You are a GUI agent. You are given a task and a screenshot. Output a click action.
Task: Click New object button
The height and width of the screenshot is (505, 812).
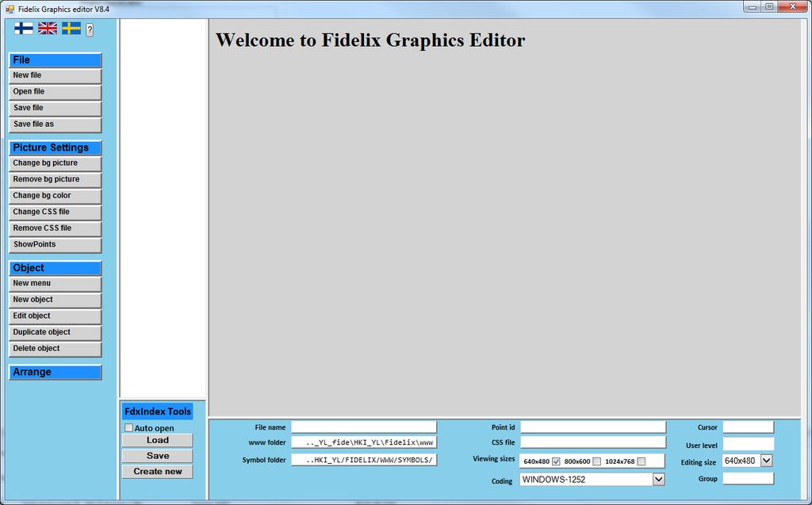[55, 300]
